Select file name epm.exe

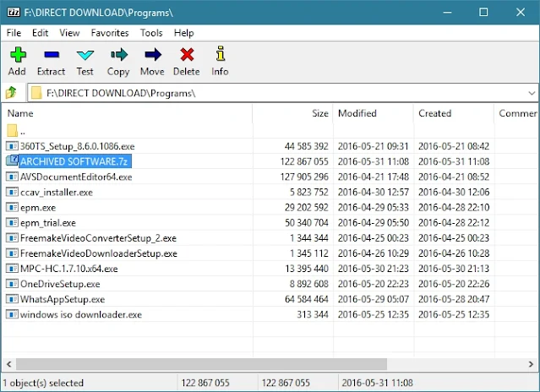(x=38, y=208)
